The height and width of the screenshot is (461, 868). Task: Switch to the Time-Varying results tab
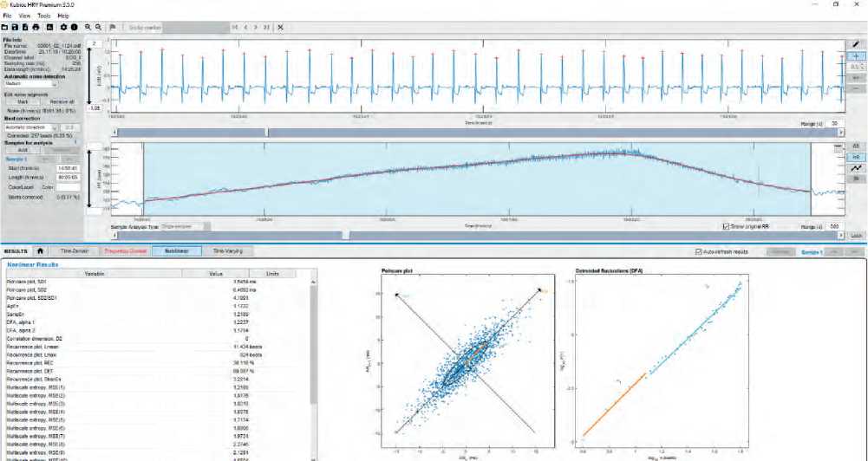228,251
